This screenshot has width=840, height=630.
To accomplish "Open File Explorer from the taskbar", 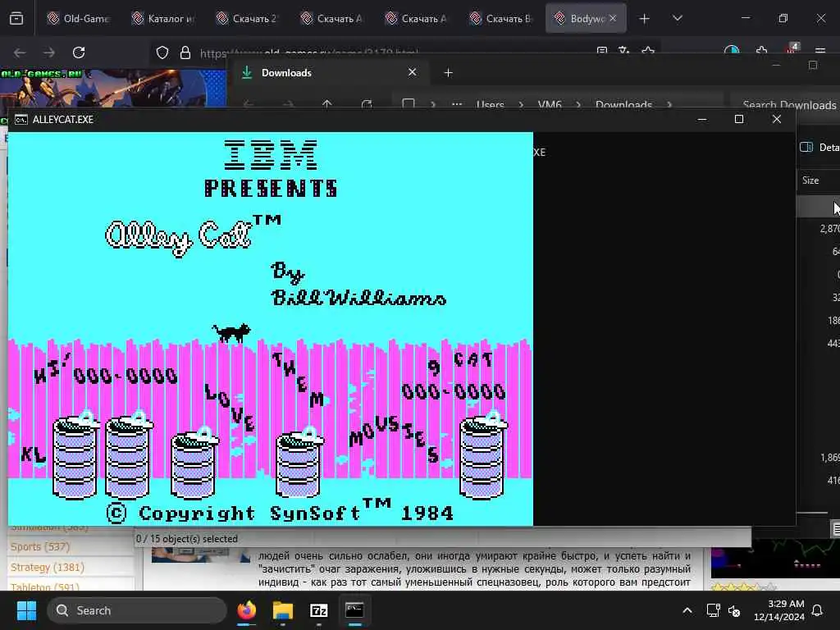I will 283,610.
